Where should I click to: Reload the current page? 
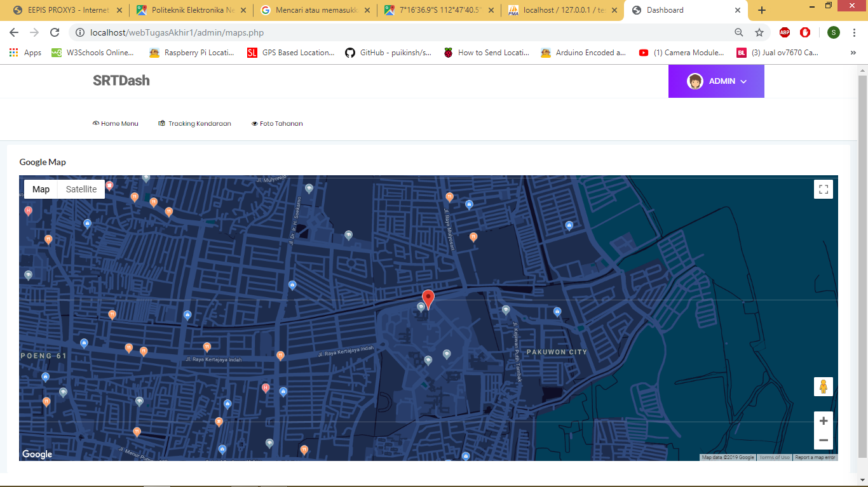point(55,32)
